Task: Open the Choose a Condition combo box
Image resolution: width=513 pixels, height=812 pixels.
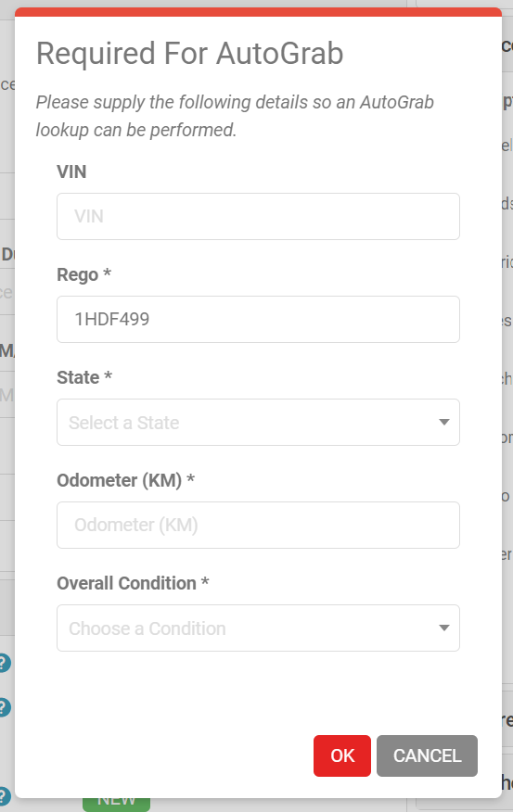Action: [258, 628]
